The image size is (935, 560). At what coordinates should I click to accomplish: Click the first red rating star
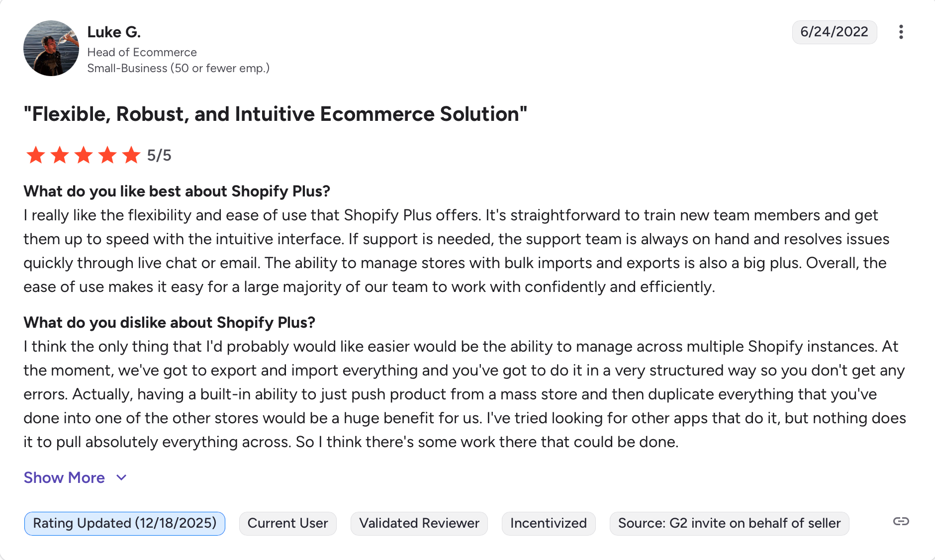coord(36,155)
